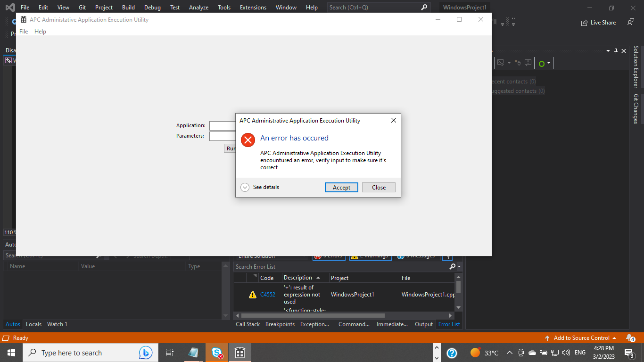Click the Search Error List field
Viewport: 644px width, 362px height.
[x=341, y=267]
